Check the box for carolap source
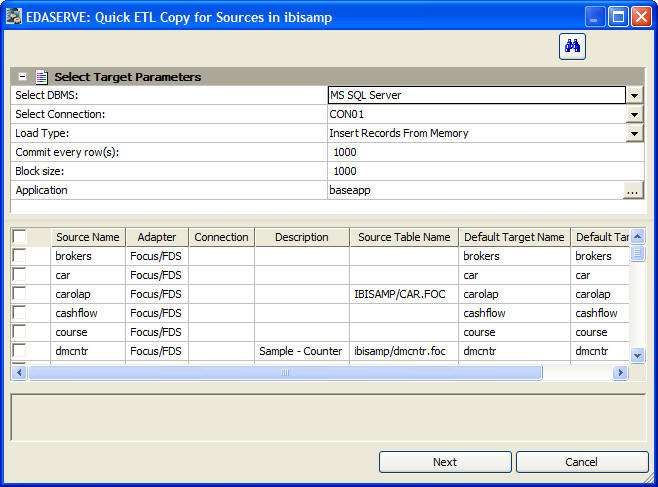Viewport: 658px width, 487px height. point(19,294)
